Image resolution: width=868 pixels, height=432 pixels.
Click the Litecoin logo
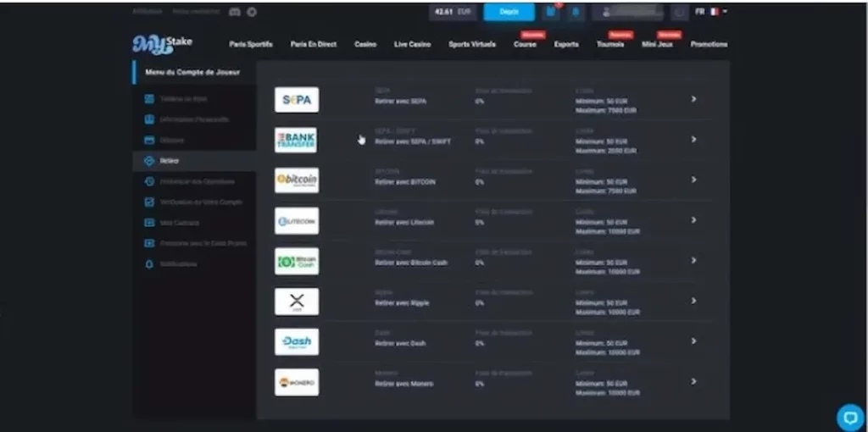[x=297, y=221]
